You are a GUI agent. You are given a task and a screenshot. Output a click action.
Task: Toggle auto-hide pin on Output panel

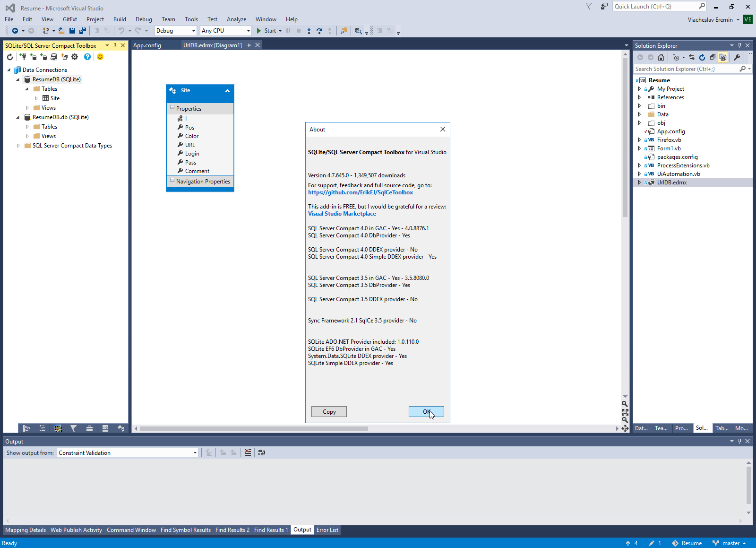point(739,441)
